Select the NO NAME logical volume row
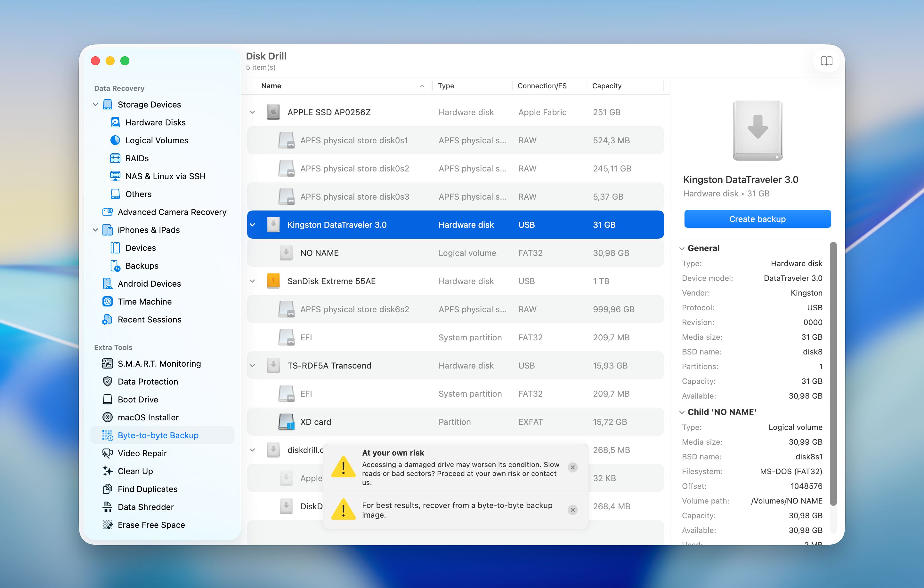The width and height of the screenshot is (924, 588). 455,253
